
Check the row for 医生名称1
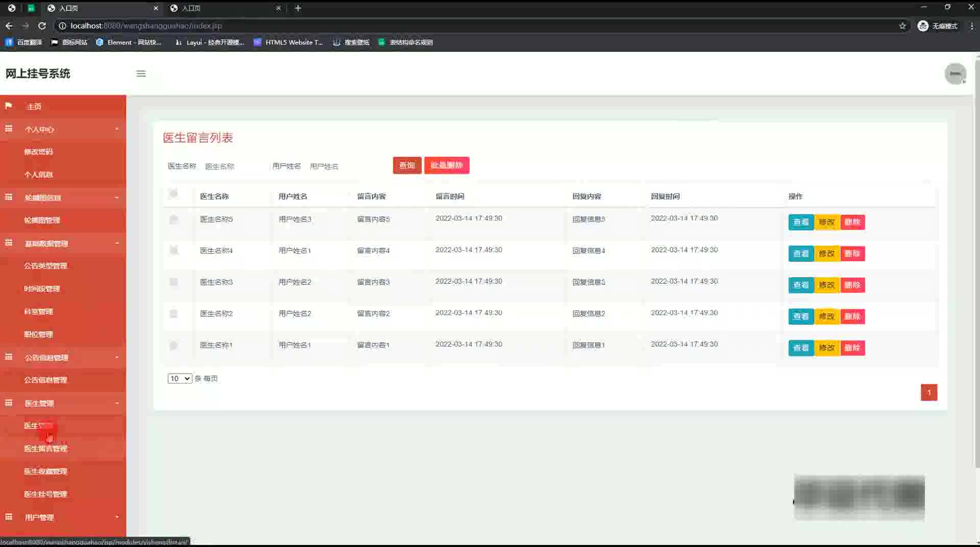[x=174, y=345]
